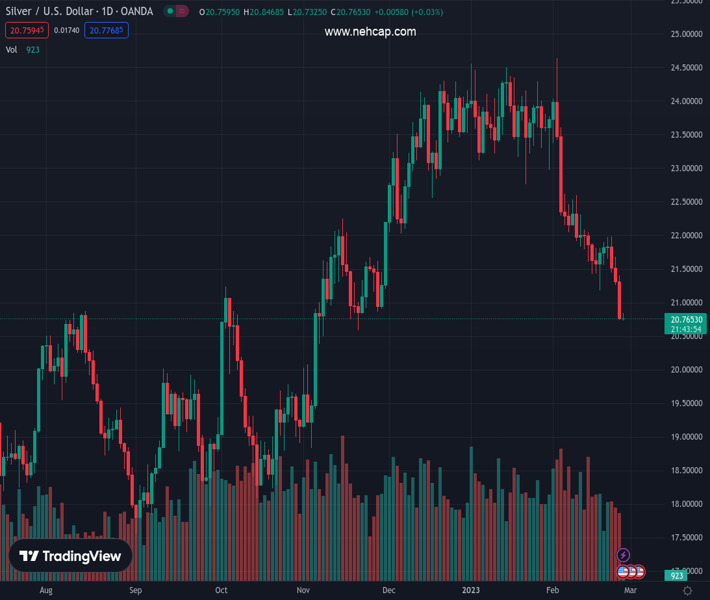The height and width of the screenshot is (600, 710).
Task: Open chart settings via the gear icon
Action: [x=687, y=590]
